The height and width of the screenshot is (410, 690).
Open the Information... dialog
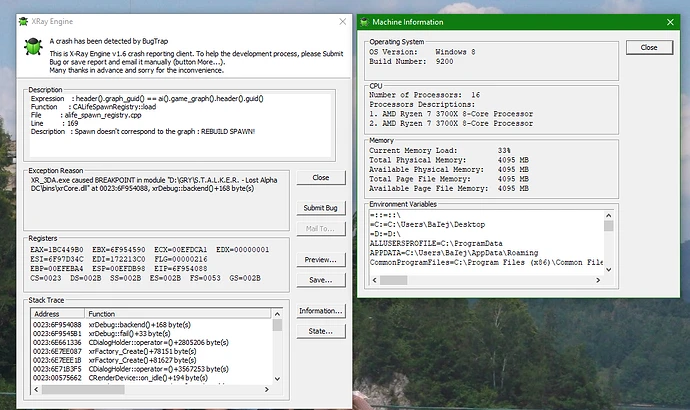click(x=321, y=311)
